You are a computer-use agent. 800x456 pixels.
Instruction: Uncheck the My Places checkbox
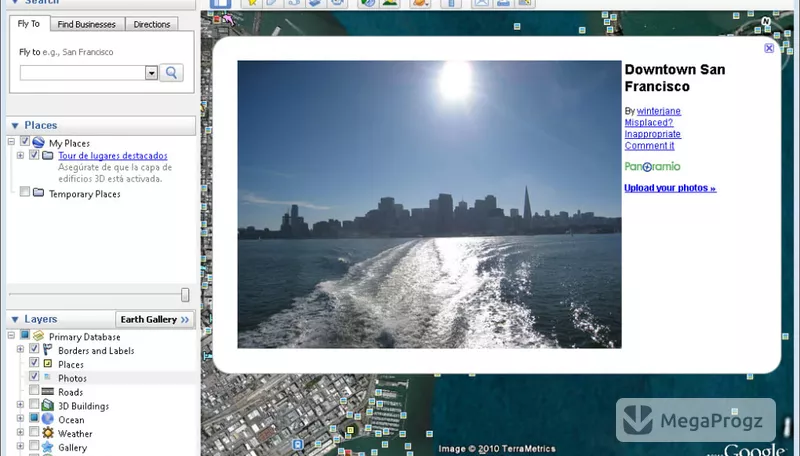point(24,141)
